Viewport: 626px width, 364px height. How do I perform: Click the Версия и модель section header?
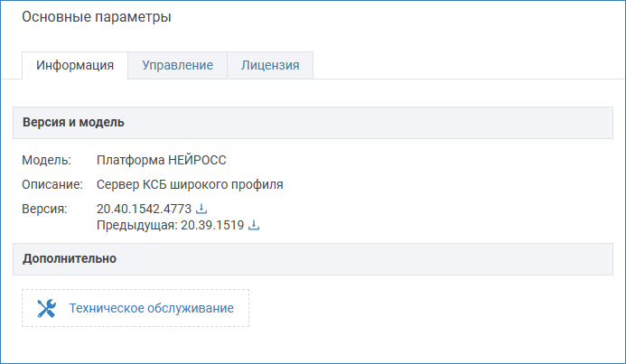tap(313, 123)
